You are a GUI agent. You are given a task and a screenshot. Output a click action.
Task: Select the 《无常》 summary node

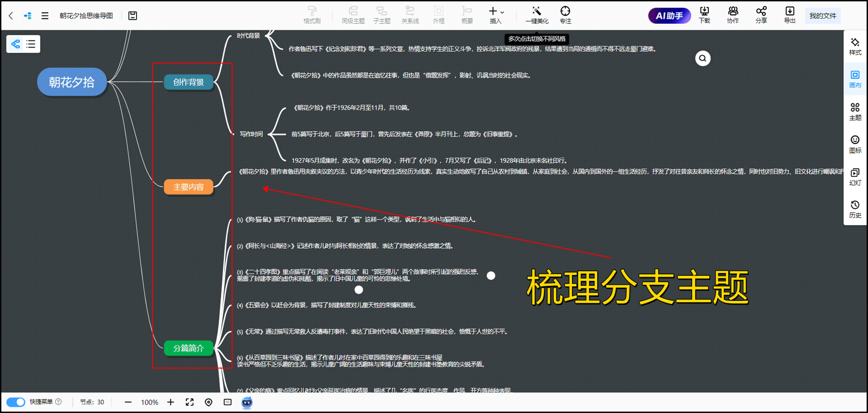point(373,332)
